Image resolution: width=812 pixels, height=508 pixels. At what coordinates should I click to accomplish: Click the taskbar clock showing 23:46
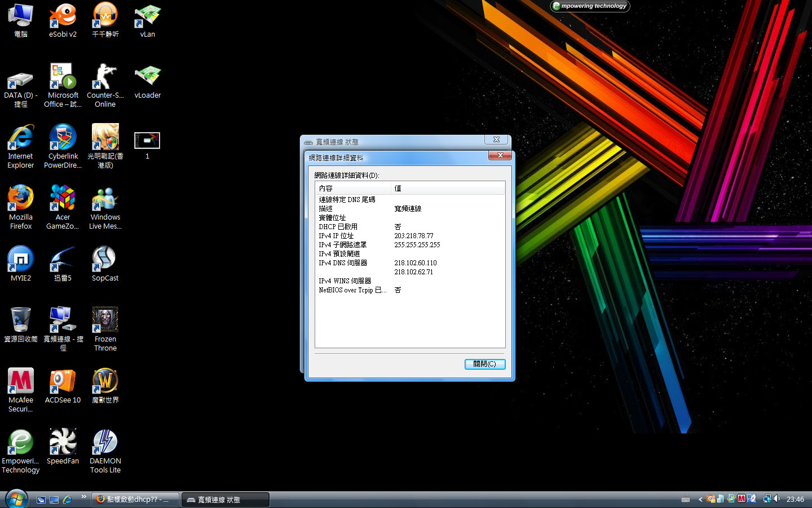point(795,500)
